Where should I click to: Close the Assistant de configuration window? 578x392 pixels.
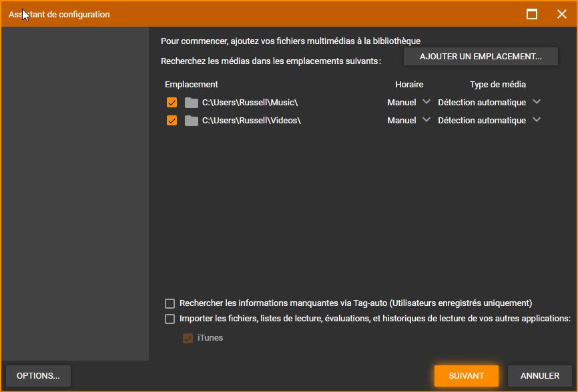[561, 14]
